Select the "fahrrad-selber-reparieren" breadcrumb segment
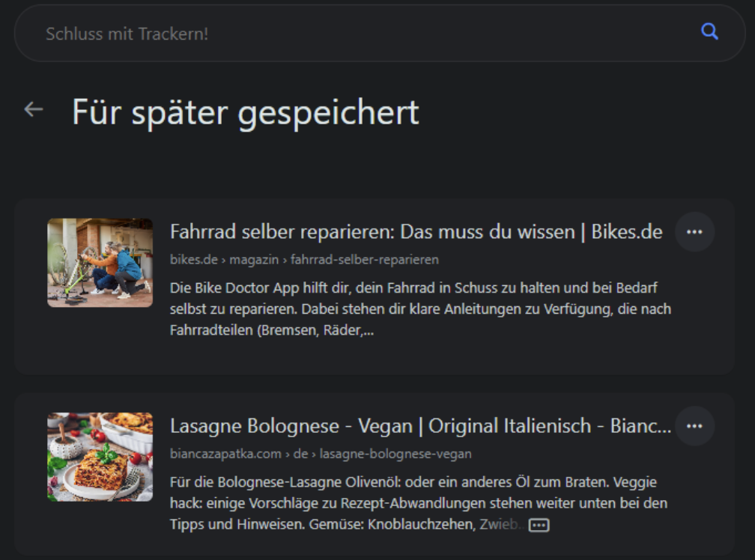Viewport: 755px width, 560px height. [365, 260]
